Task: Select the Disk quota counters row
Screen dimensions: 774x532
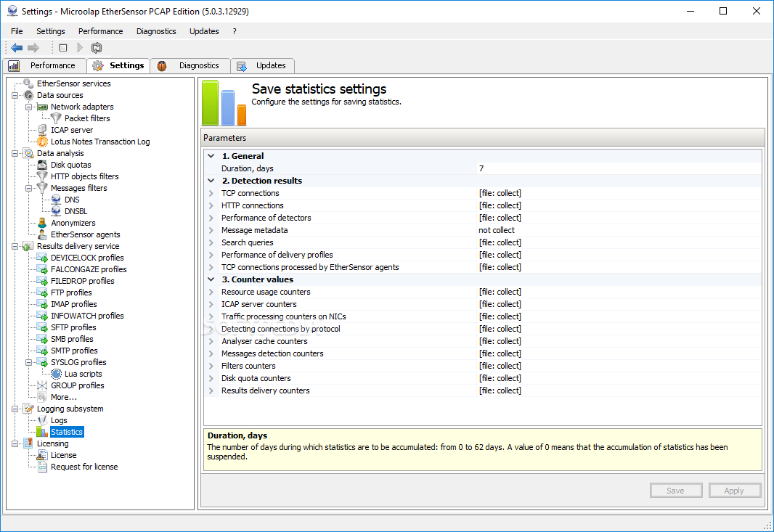Action: (484, 378)
